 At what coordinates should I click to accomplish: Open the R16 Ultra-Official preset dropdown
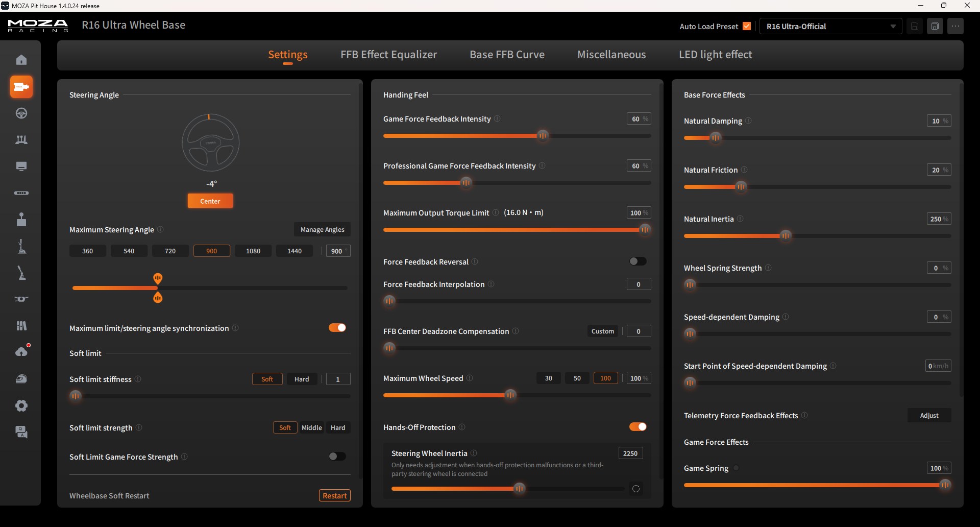click(831, 26)
